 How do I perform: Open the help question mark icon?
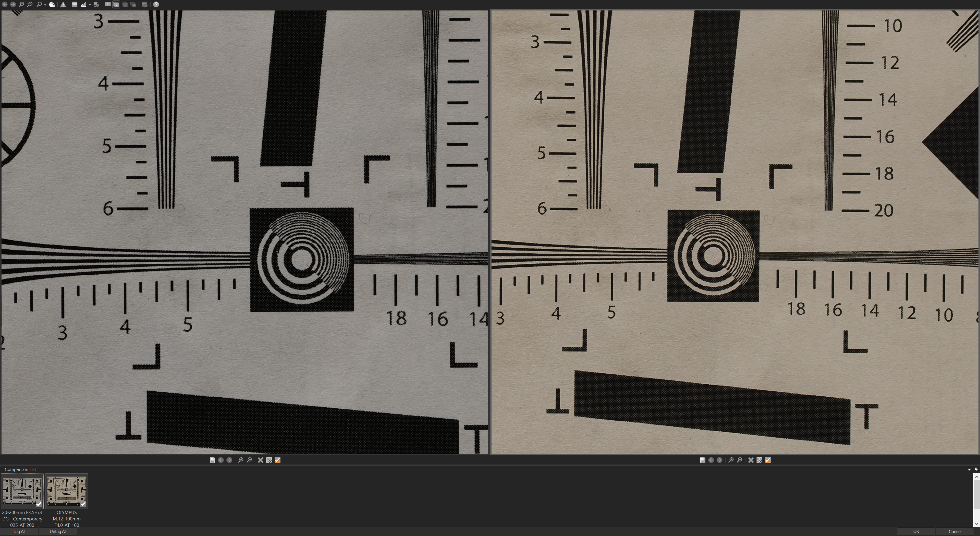pos(156,5)
